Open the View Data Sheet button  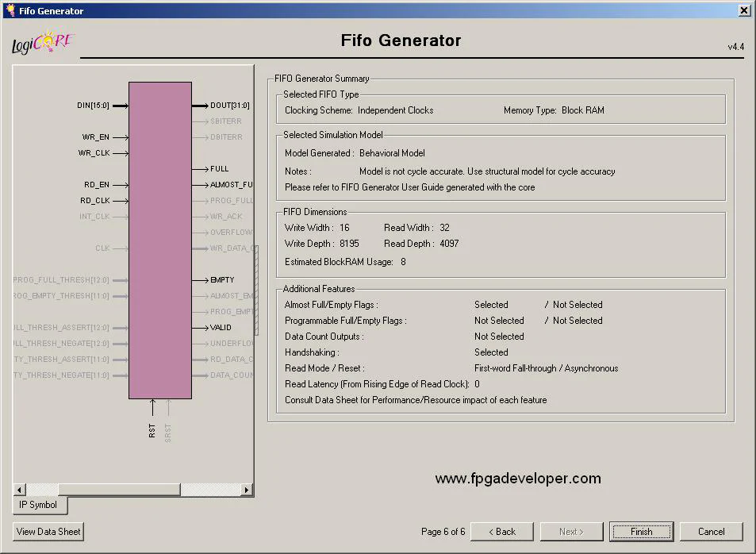pyautogui.click(x=48, y=532)
